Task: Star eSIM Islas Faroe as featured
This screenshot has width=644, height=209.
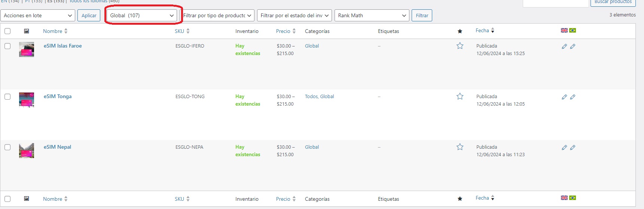Action: (x=460, y=46)
